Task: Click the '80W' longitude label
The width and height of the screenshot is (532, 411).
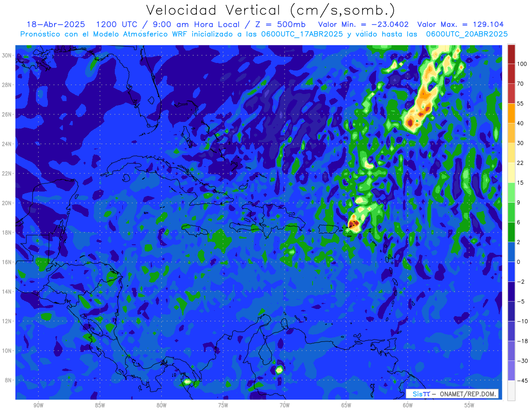Action: coord(161,405)
